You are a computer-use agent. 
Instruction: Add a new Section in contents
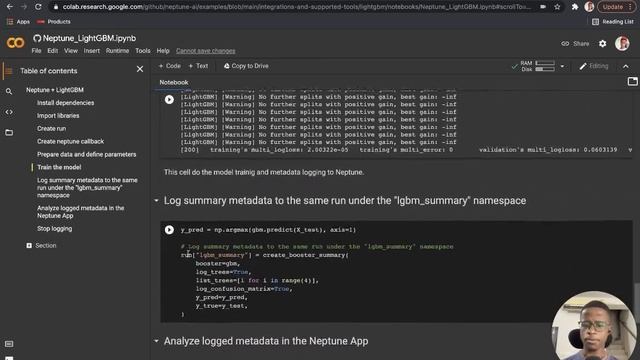tap(41, 246)
